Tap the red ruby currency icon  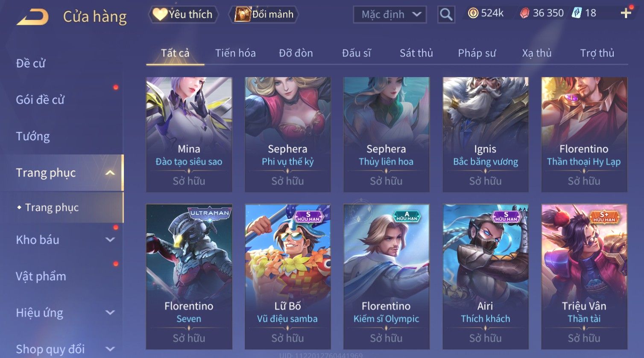click(524, 13)
